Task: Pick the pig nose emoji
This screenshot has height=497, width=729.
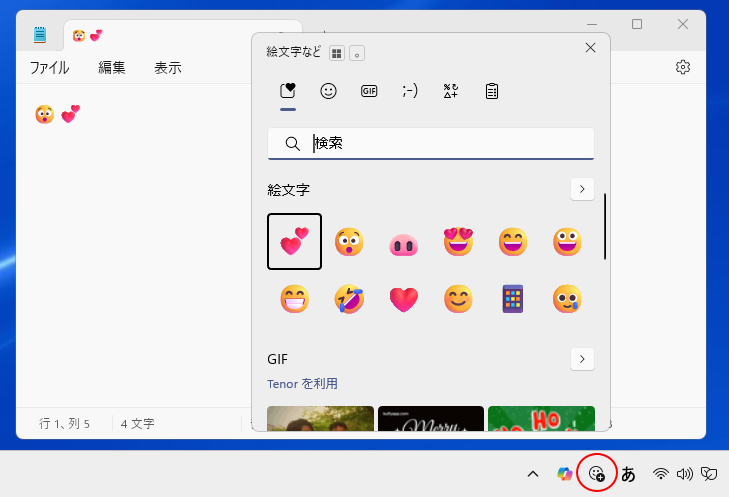Action: [403, 245]
